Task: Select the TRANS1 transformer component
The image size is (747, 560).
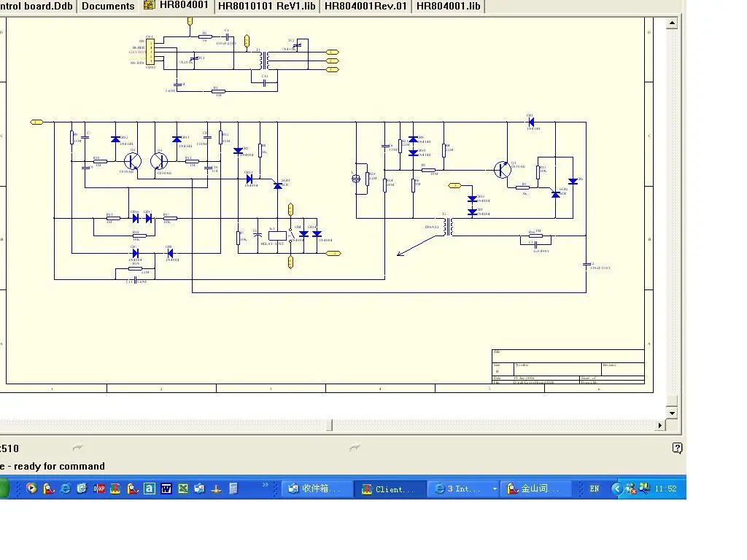Action: [449, 227]
